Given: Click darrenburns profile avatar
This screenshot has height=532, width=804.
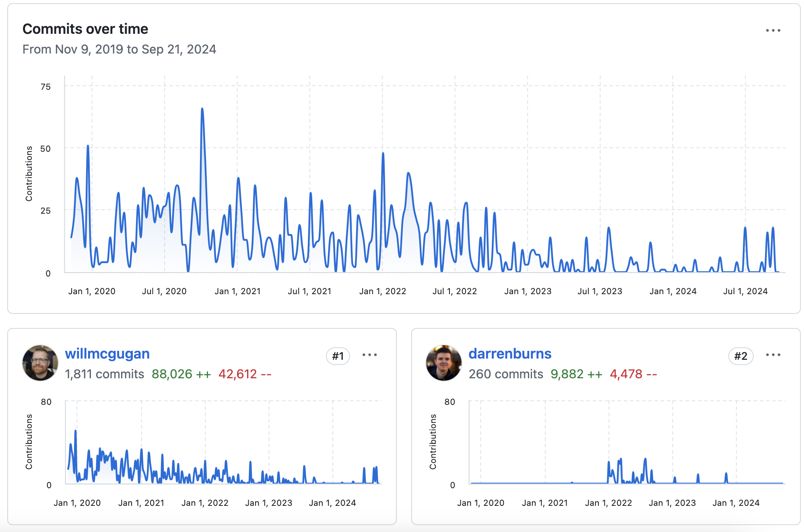Looking at the screenshot, I should coord(443,363).
